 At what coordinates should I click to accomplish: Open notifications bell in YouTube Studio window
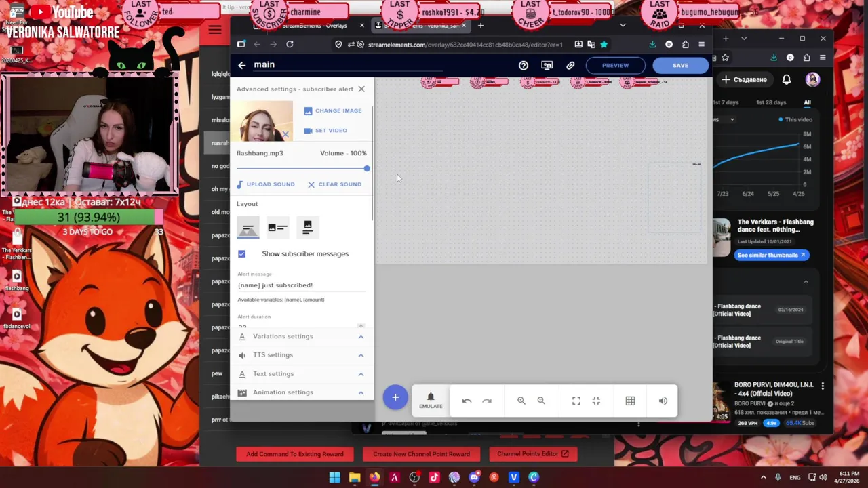pos(787,79)
